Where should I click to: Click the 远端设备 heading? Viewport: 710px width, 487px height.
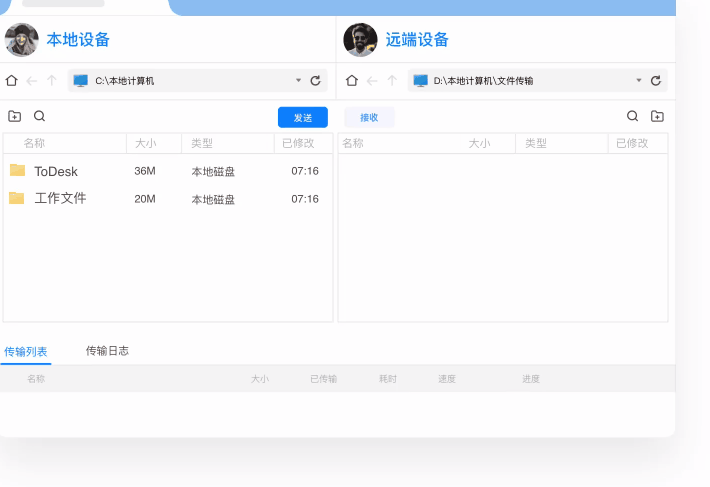coord(417,40)
